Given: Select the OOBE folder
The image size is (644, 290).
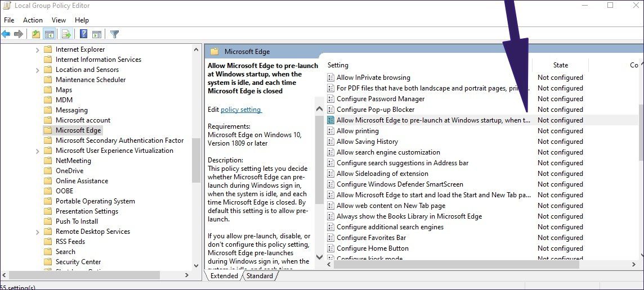Looking at the screenshot, I should pos(64,191).
